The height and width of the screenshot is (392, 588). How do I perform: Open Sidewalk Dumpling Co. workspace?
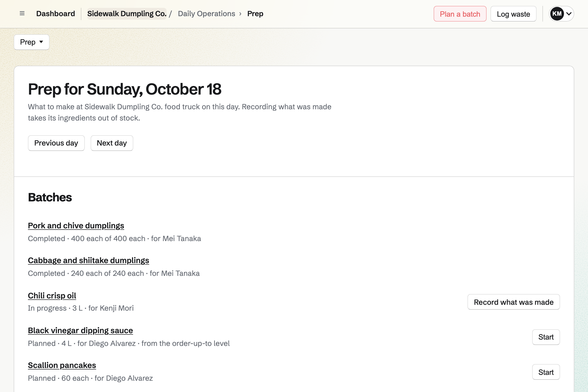tap(127, 14)
